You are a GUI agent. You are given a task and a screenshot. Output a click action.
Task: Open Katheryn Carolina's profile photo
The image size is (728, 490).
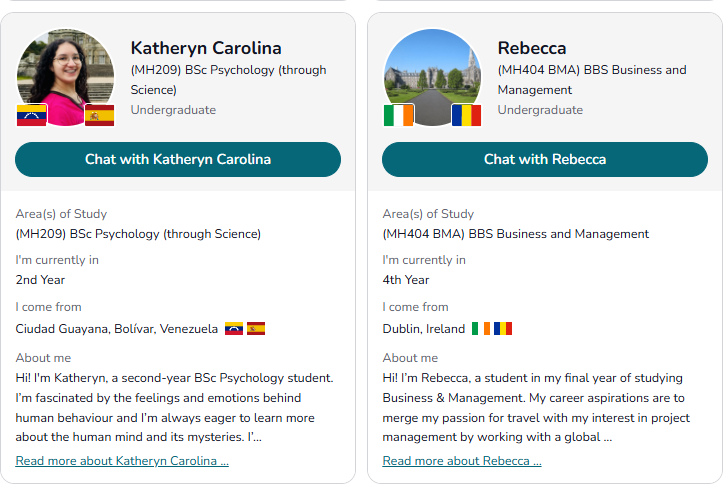pos(65,78)
